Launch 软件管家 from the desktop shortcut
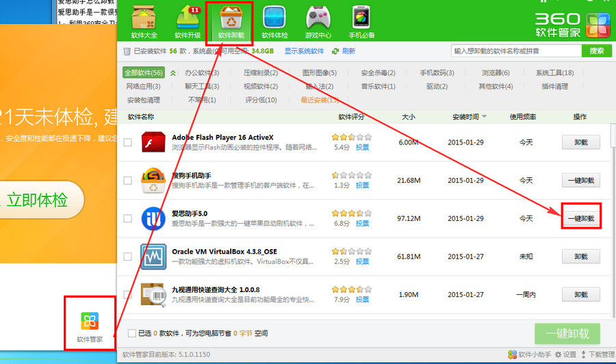Viewport: 616px width, 364px height. (x=90, y=321)
